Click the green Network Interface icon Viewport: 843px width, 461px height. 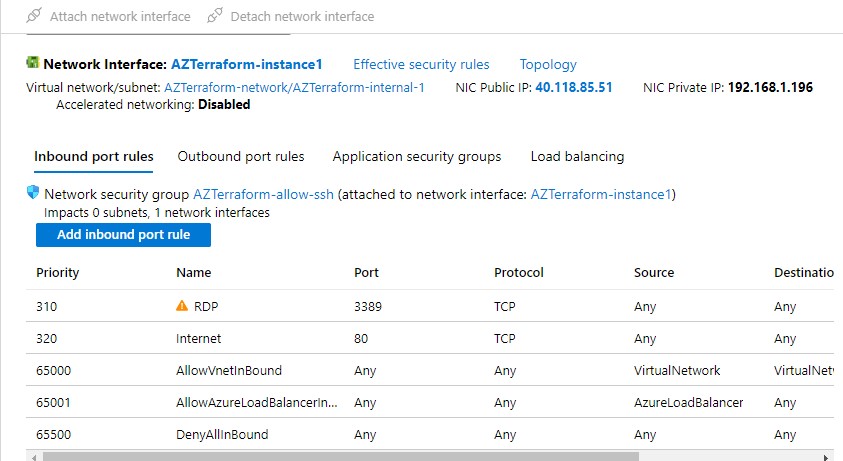33,64
